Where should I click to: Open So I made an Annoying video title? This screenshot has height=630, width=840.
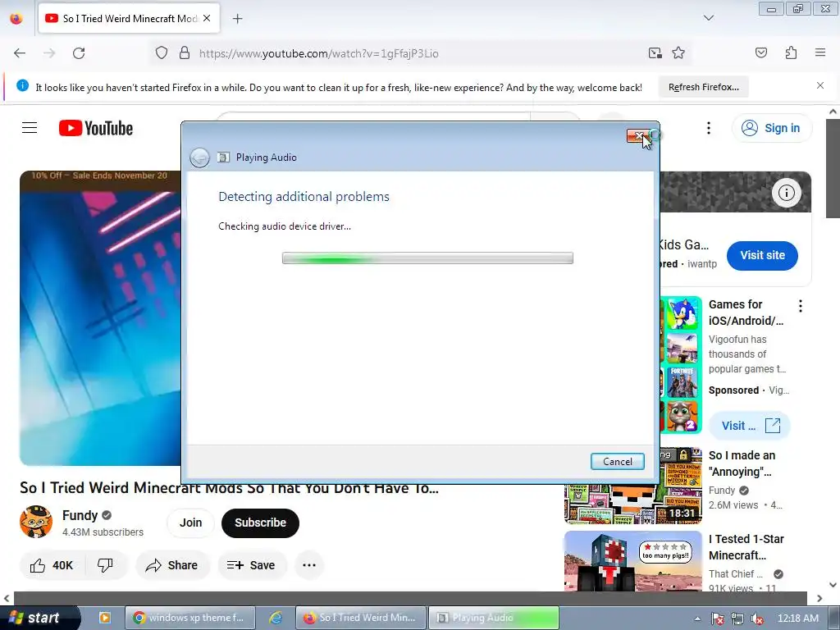[x=742, y=463]
